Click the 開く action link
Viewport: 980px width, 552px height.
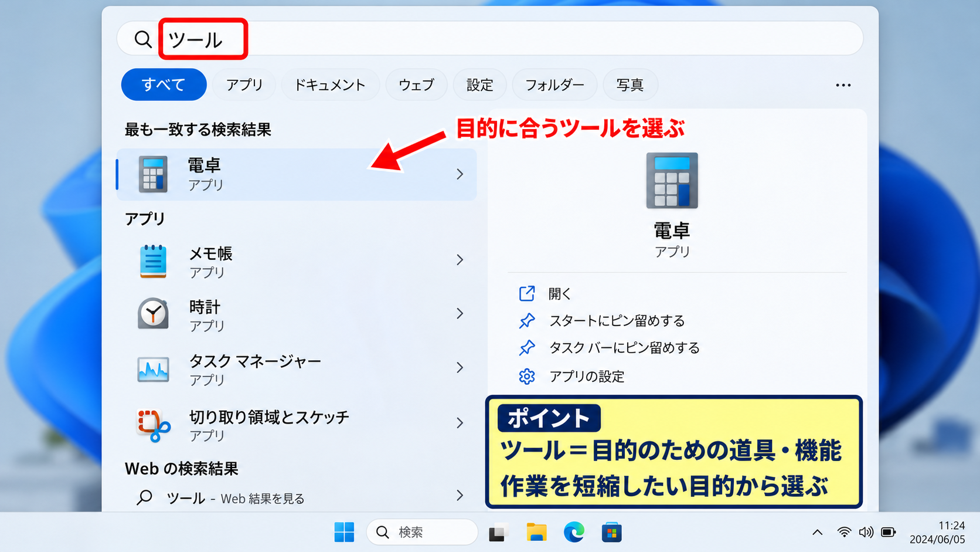(560, 294)
